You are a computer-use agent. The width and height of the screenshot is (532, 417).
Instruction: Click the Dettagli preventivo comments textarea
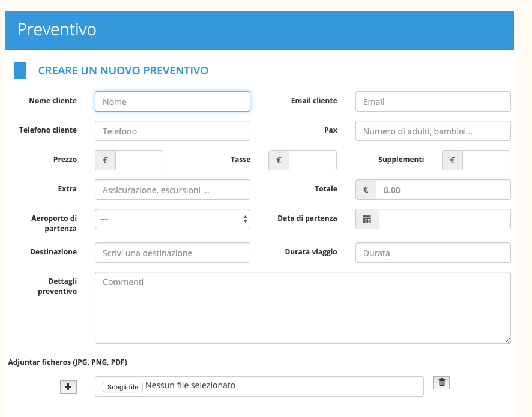pos(303,308)
